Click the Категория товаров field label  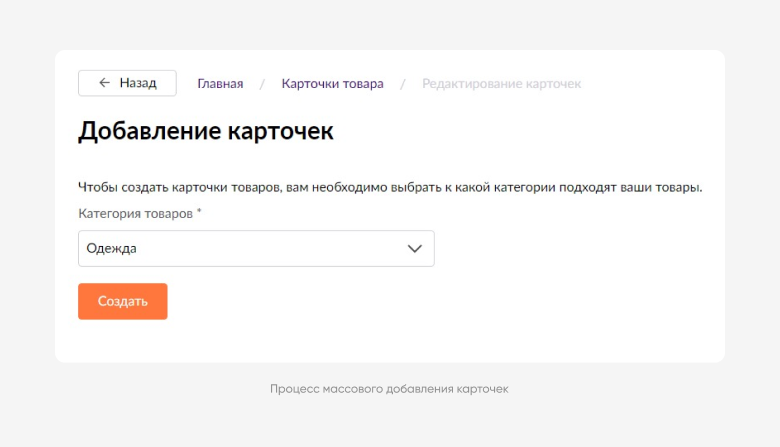pos(140,213)
